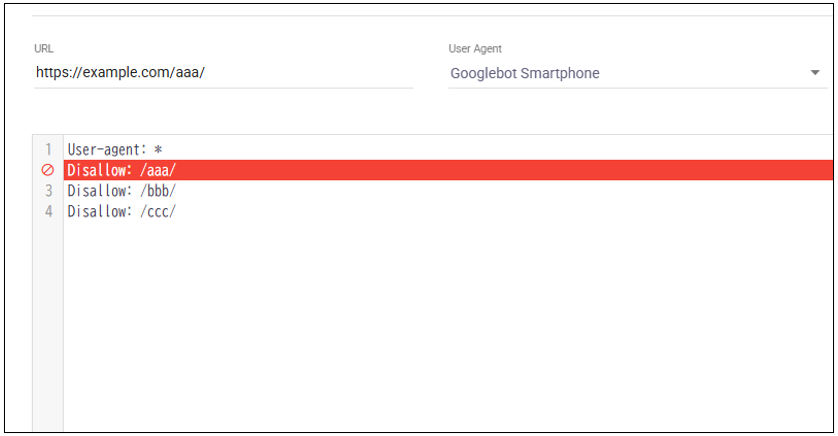Click the red blocked icon on line 2
Screen dimensions: 838x436
click(x=47, y=170)
